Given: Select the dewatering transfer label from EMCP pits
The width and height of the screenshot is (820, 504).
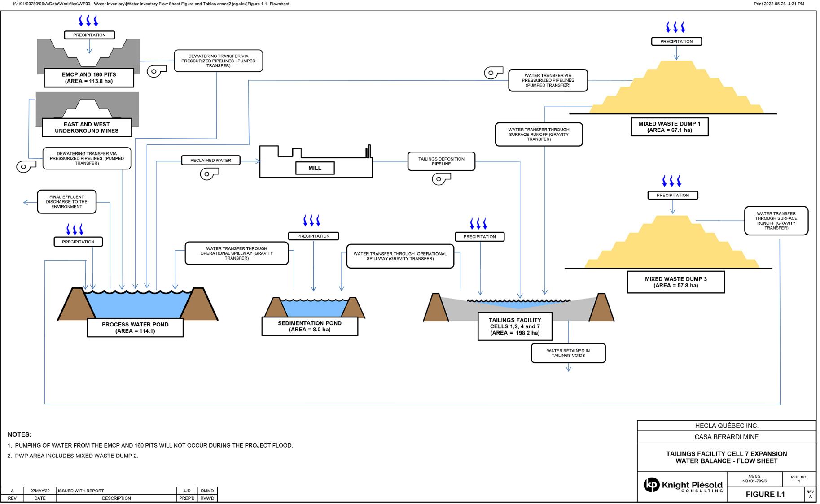Looking at the screenshot, I should pyautogui.click(x=218, y=61).
